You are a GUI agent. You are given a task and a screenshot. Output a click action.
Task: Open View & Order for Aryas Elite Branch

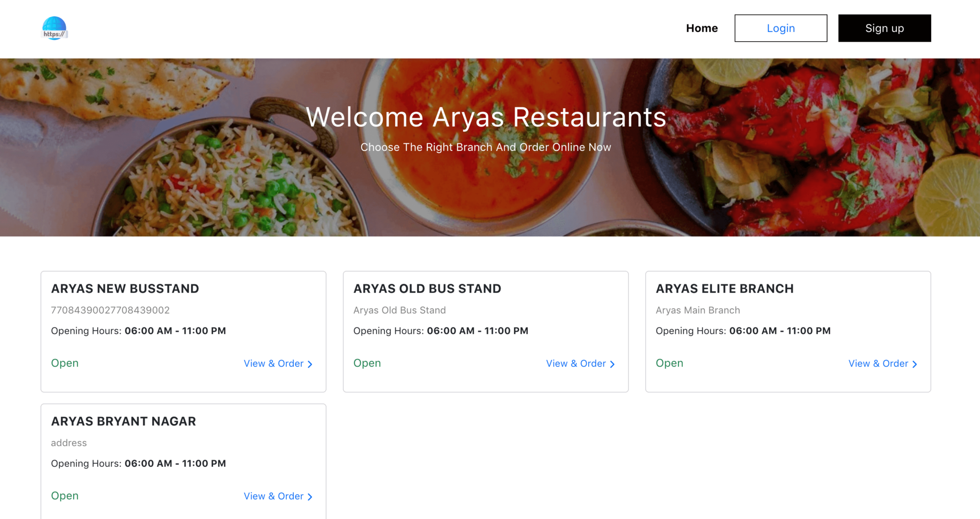pos(878,363)
